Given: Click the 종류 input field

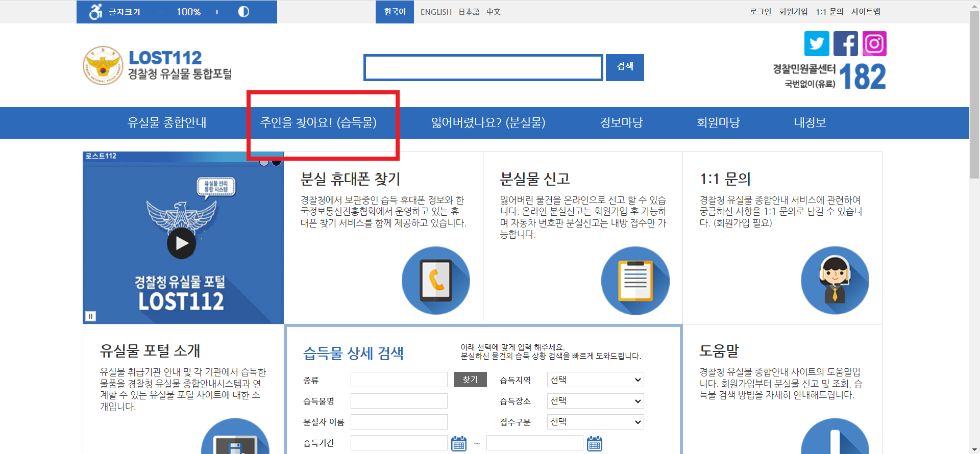Looking at the screenshot, I should tap(399, 380).
